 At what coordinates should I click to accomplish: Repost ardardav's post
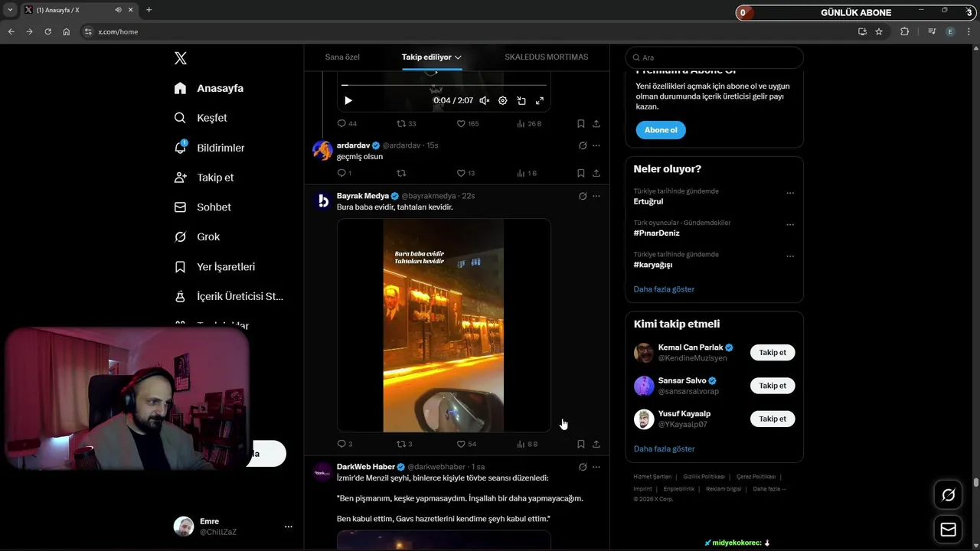tap(401, 173)
